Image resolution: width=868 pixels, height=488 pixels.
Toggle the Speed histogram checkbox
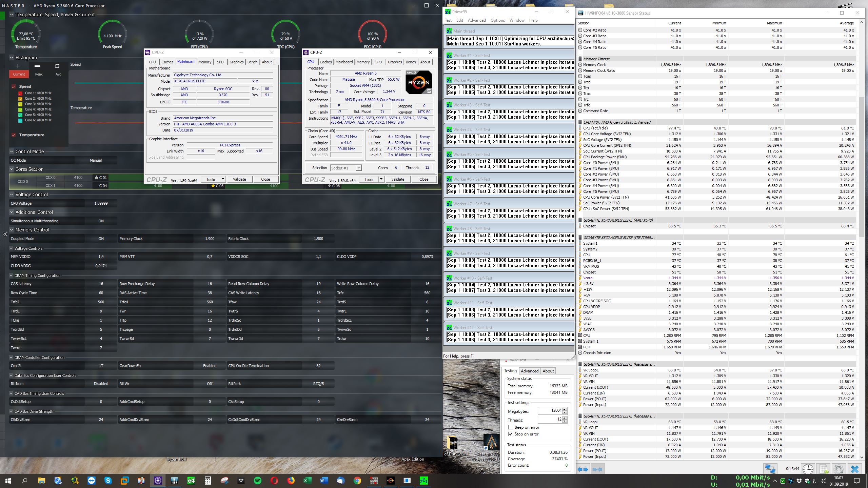pos(14,86)
